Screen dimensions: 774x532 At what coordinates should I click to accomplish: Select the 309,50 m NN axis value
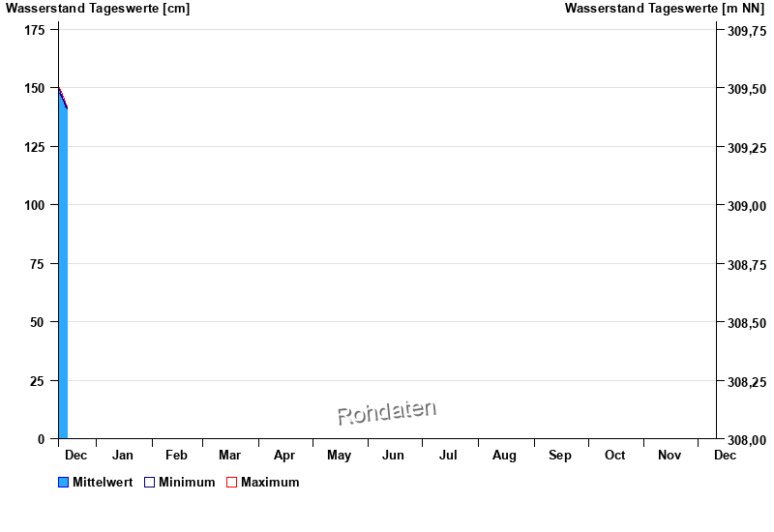pos(747,89)
